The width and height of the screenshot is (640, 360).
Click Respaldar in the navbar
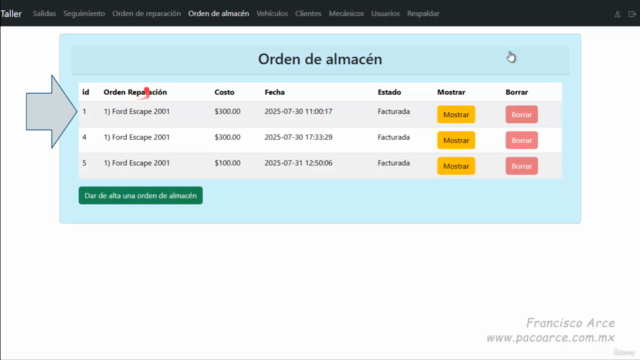tap(423, 13)
